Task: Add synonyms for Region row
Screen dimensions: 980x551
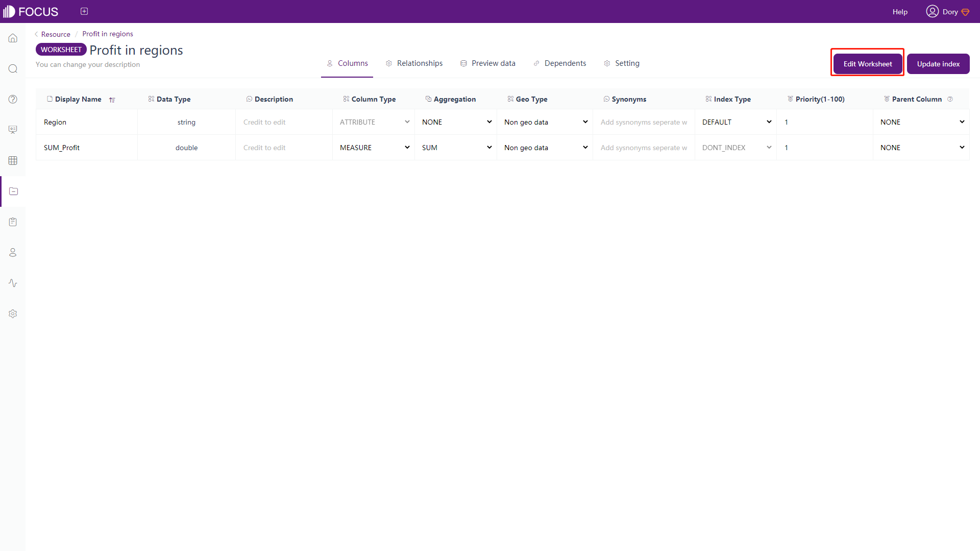Action: pyautogui.click(x=644, y=122)
